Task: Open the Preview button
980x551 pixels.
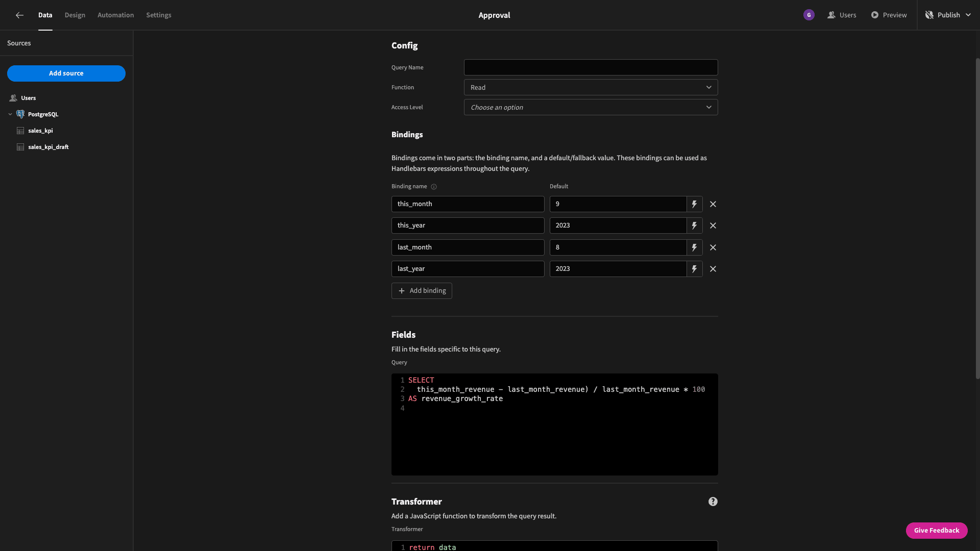Action: 889,15
